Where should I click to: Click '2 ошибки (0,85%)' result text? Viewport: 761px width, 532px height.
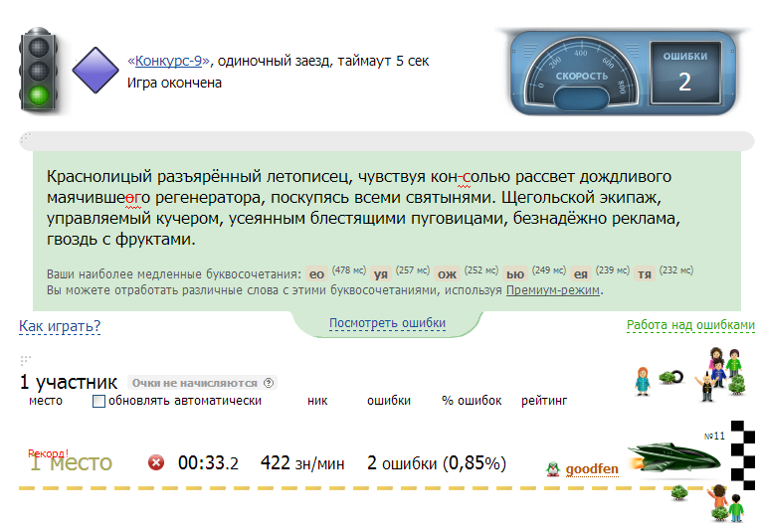point(437,463)
